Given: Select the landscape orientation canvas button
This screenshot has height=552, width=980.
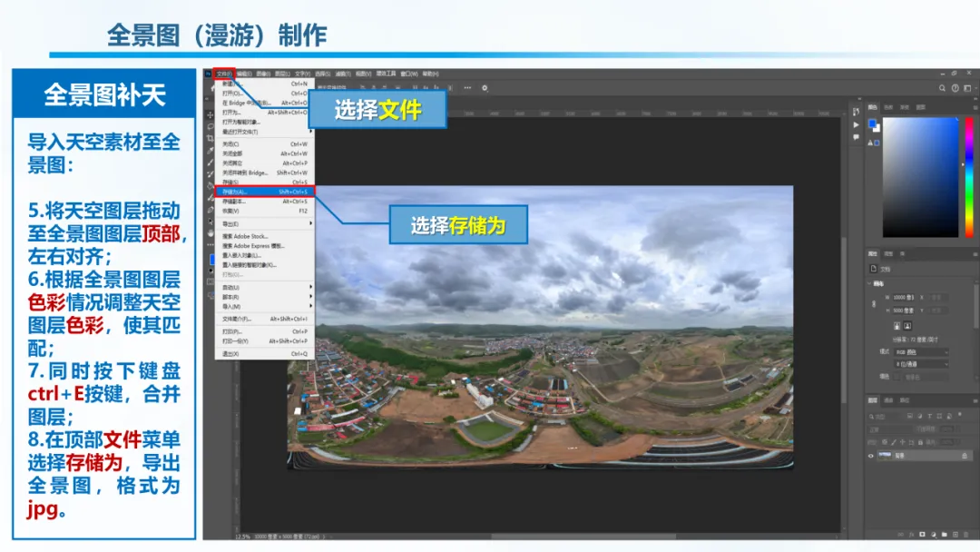Looking at the screenshot, I should (x=907, y=326).
